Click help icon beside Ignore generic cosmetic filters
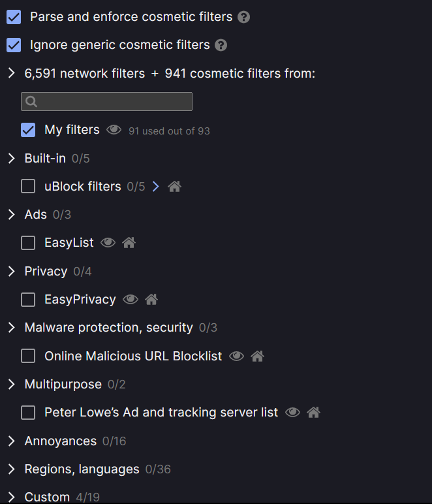432x504 pixels. [221, 45]
